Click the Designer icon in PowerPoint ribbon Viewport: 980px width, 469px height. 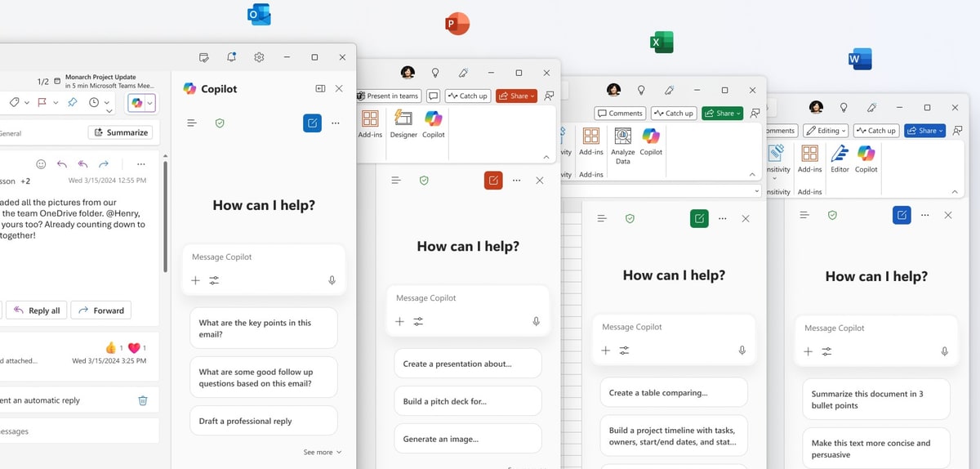click(x=403, y=123)
